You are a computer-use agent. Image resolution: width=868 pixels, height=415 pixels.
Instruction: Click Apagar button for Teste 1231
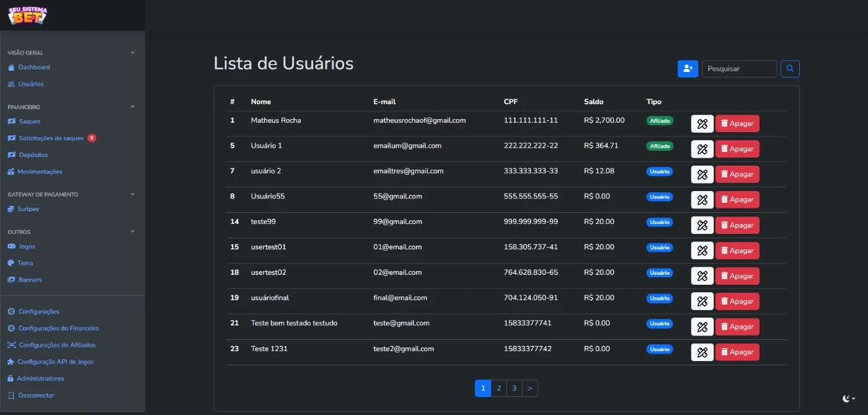point(737,352)
